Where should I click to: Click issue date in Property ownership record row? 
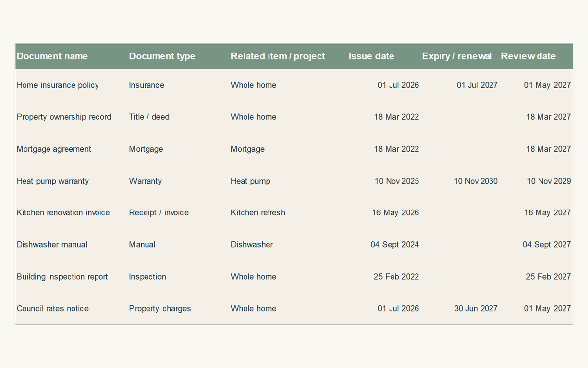[x=396, y=117]
